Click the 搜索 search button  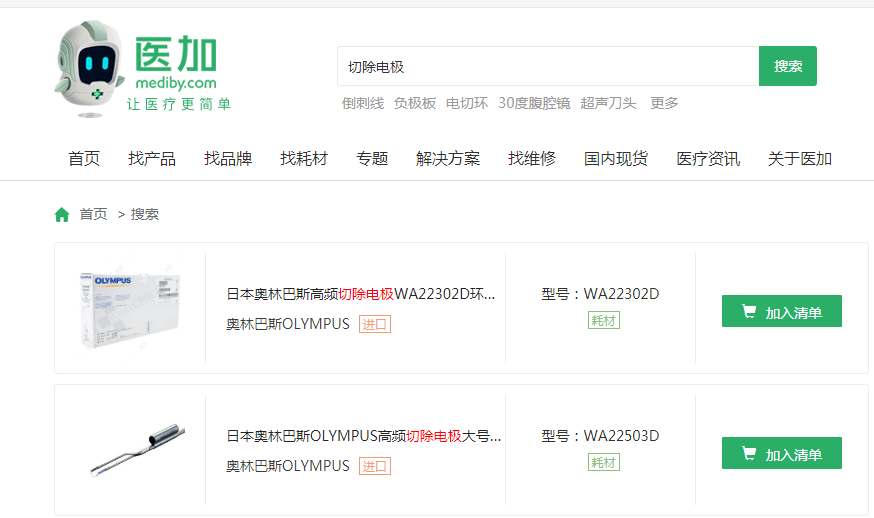coord(787,66)
